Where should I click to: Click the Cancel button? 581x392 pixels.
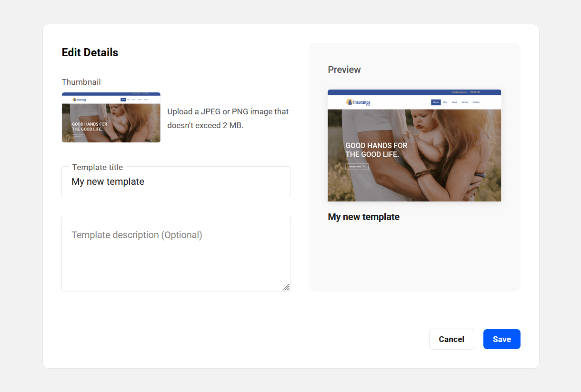tap(451, 339)
